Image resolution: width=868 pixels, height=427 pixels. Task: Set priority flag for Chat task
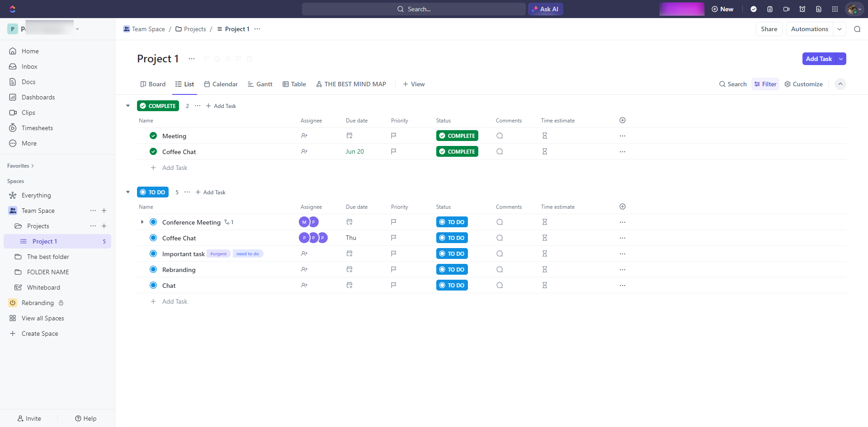393,285
